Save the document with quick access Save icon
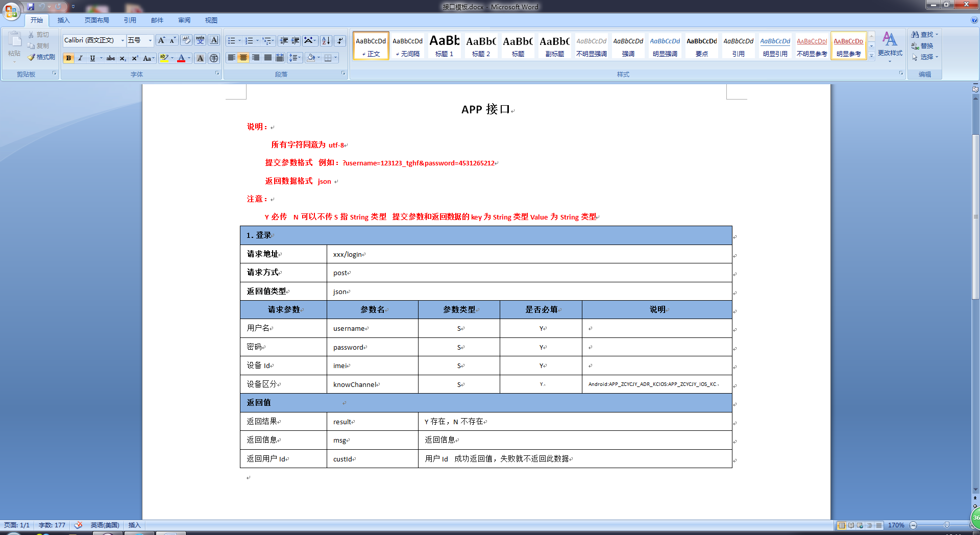Screen dimensions: 980x535 (31, 7)
